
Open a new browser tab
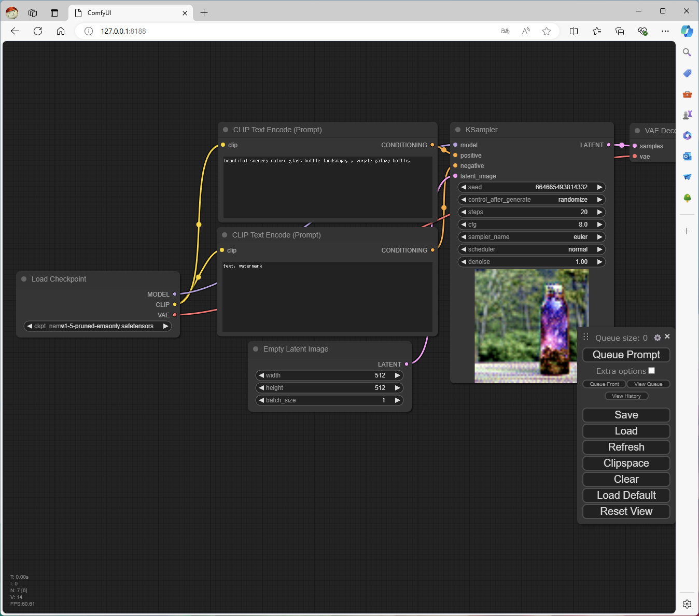(204, 13)
